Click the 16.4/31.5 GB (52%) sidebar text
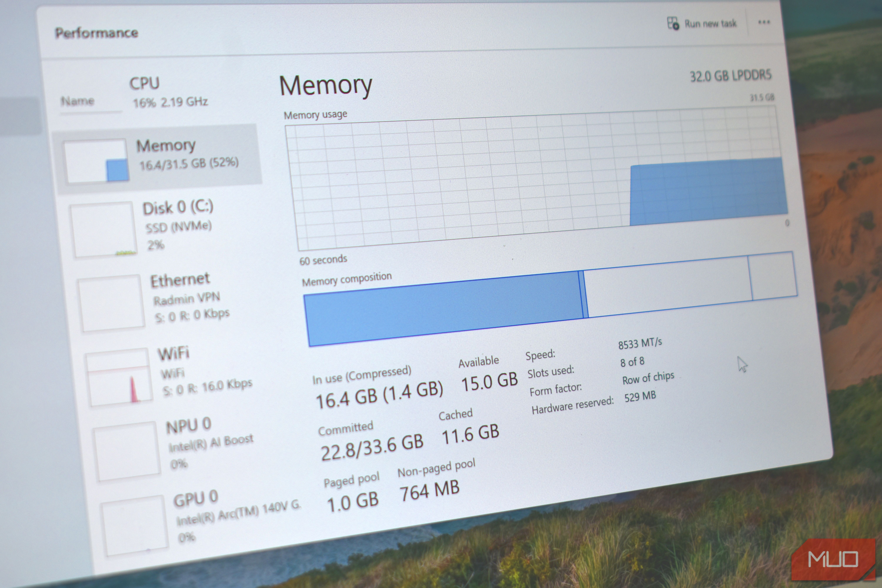Screen dimensions: 882x588 coord(189,163)
